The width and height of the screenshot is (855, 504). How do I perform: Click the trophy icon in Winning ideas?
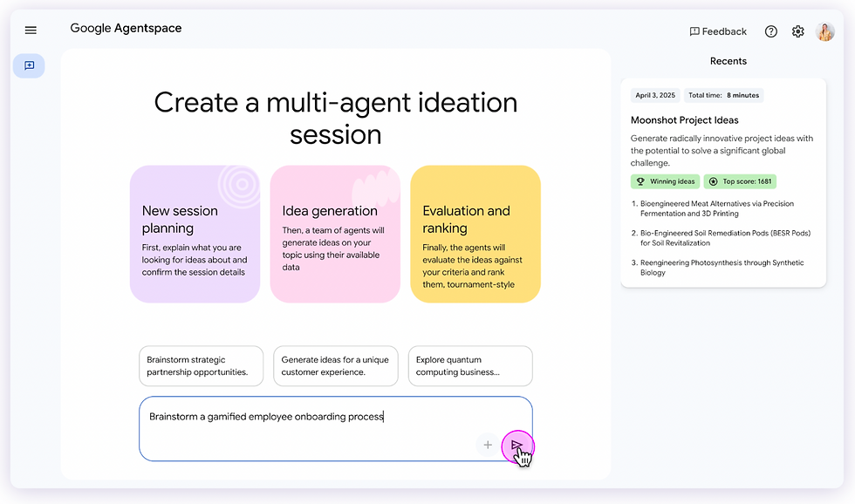coord(640,181)
